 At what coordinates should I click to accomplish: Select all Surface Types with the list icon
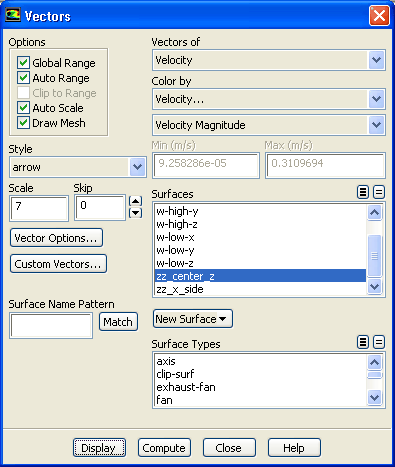click(363, 342)
